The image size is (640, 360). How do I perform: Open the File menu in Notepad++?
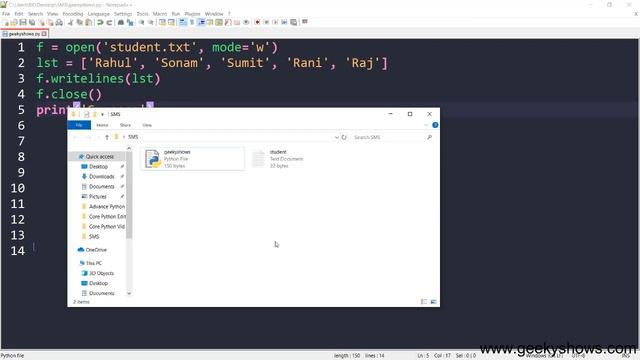pyautogui.click(x=6, y=14)
